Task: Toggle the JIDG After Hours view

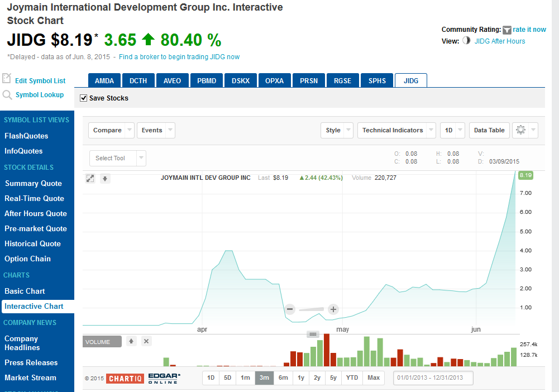Action: [466, 41]
